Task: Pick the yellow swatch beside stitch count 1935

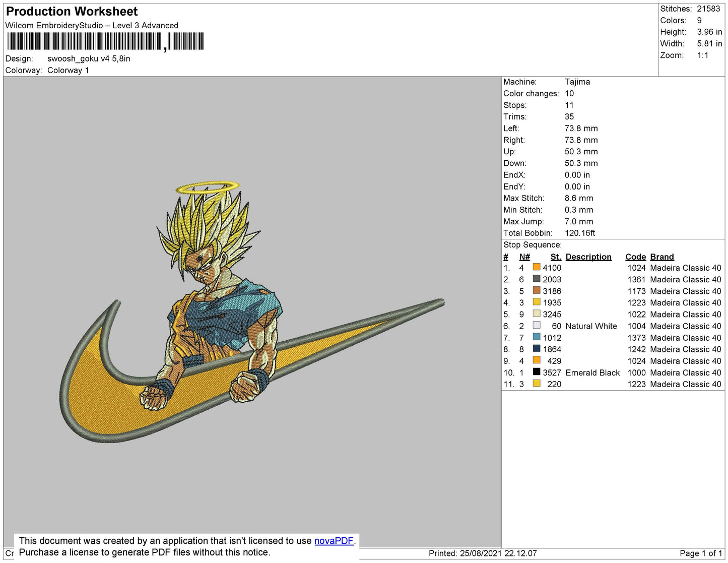Action: tap(537, 302)
